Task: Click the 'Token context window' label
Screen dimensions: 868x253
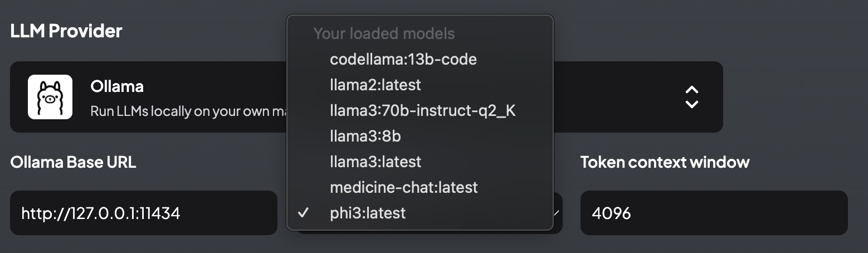Action: (665, 162)
